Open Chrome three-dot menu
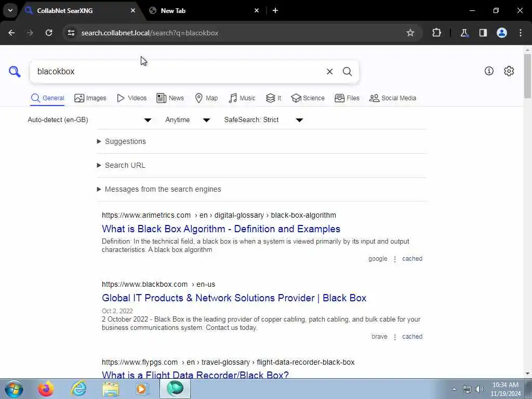The width and height of the screenshot is (532, 399). point(521,33)
